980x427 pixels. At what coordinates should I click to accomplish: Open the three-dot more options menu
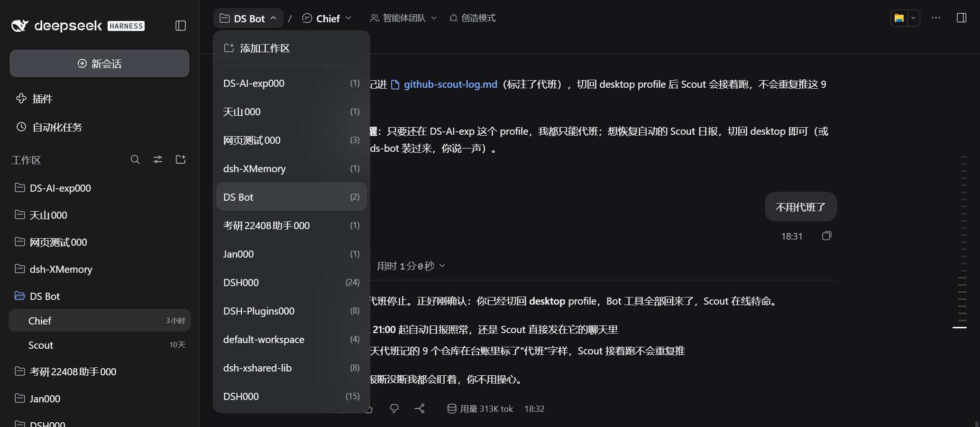tap(936, 18)
